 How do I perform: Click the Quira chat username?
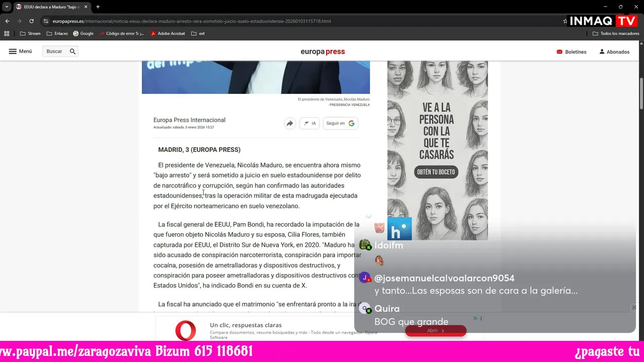[387, 309]
